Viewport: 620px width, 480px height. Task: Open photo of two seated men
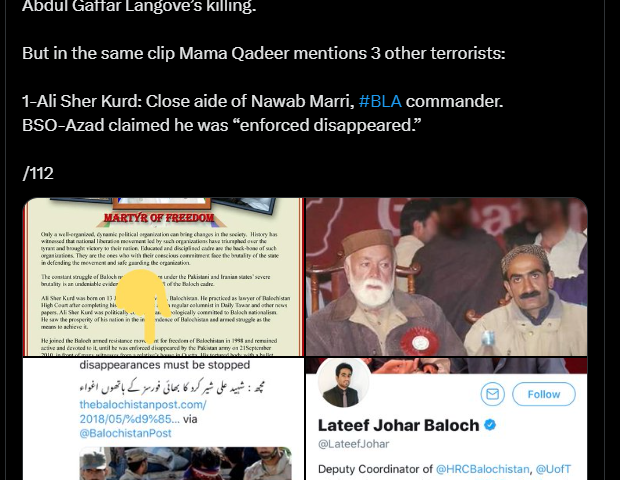pos(447,277)
